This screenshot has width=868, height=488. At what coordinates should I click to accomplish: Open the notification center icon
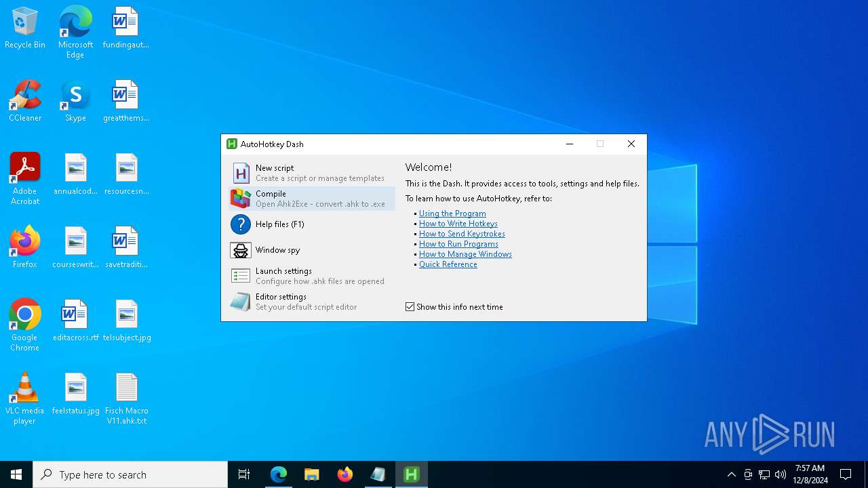pyautogui.click(x=846, y=474)
